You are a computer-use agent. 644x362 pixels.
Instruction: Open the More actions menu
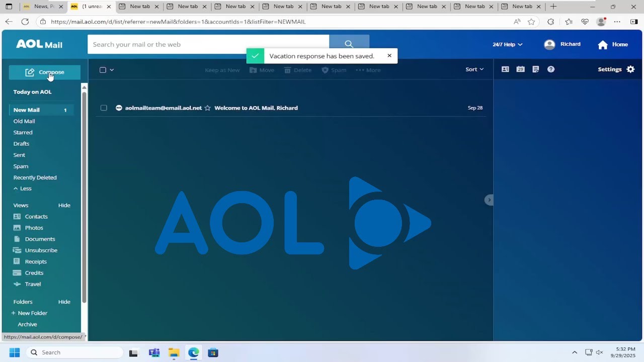[368, 70]
